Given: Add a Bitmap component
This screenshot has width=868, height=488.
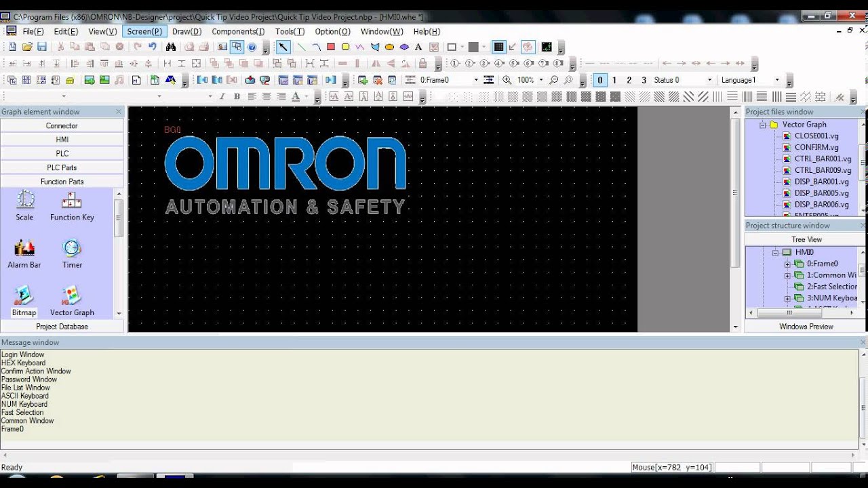Looking at the screenshot, I should [24, 302].
